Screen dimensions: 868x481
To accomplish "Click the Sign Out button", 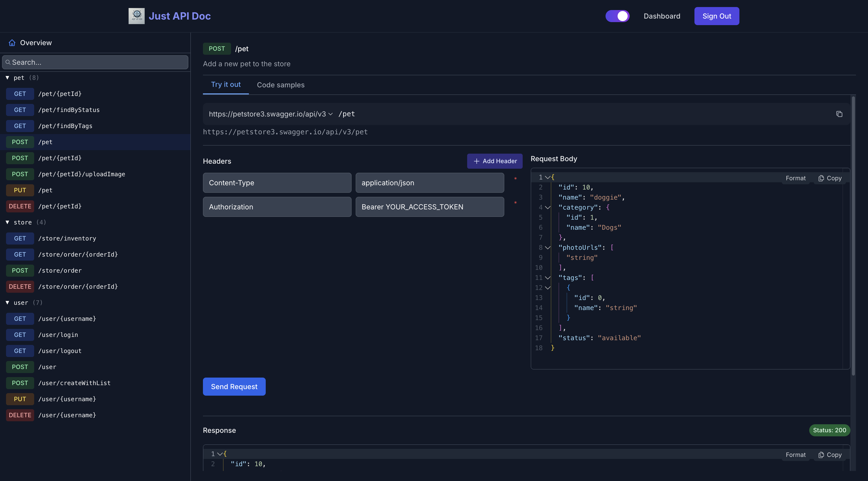I will pyautogui.click(x=716, y=16).
